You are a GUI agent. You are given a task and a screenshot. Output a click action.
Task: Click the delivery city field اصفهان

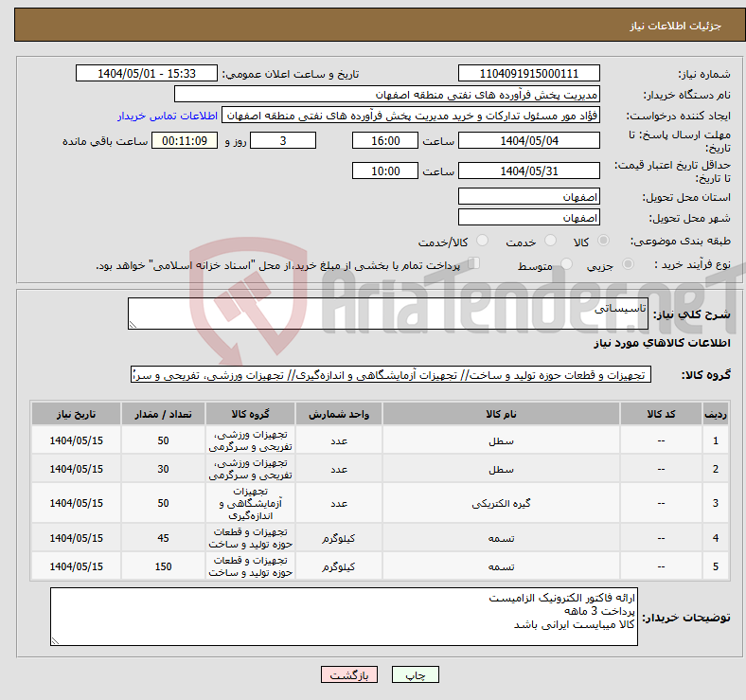pyautogui.click(x=528, y=217)
